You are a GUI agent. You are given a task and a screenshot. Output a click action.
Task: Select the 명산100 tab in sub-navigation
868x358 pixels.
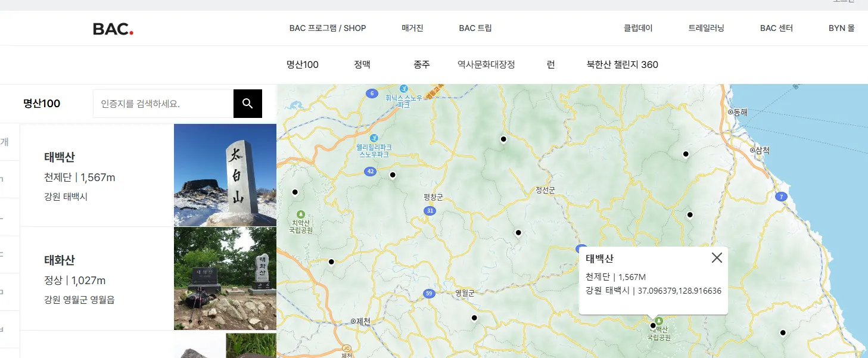[303, 64]
